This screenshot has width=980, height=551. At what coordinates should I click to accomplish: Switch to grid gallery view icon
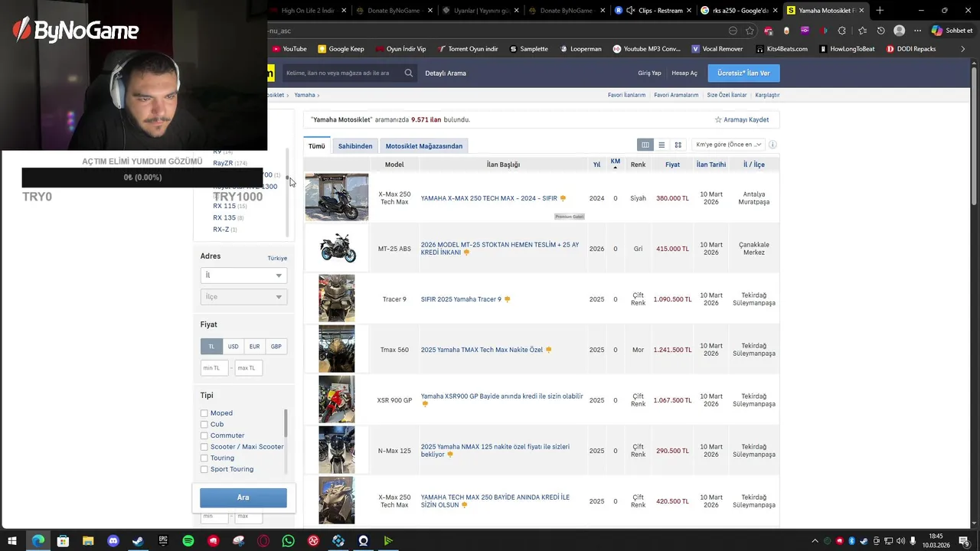click(x=678, y=145)
